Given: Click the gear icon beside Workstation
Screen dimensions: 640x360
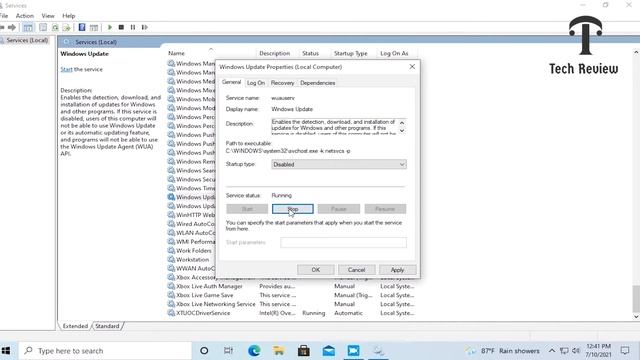Looking at the screenshot, I should pyautogui.click(x=171, y=260).
